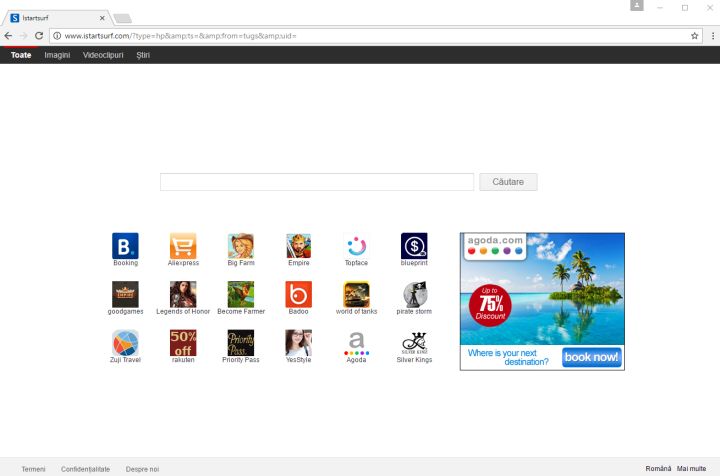Open the rakuten 50% off icon
720x476 pixels.
tap(183, 343)
